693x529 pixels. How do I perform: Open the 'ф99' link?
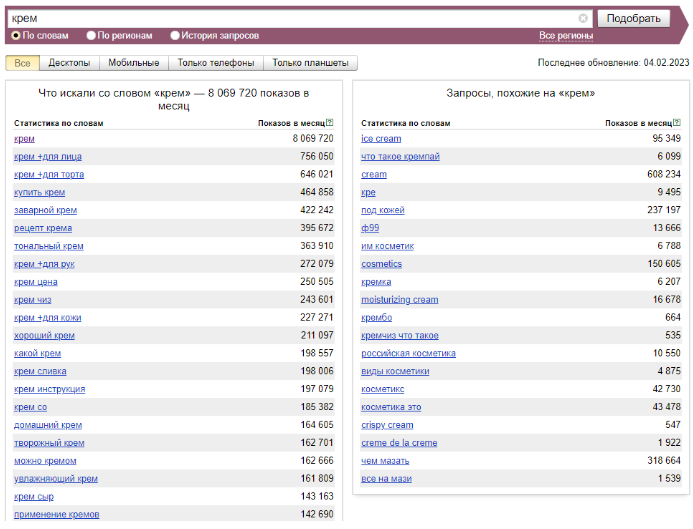(x=370, y=228)
